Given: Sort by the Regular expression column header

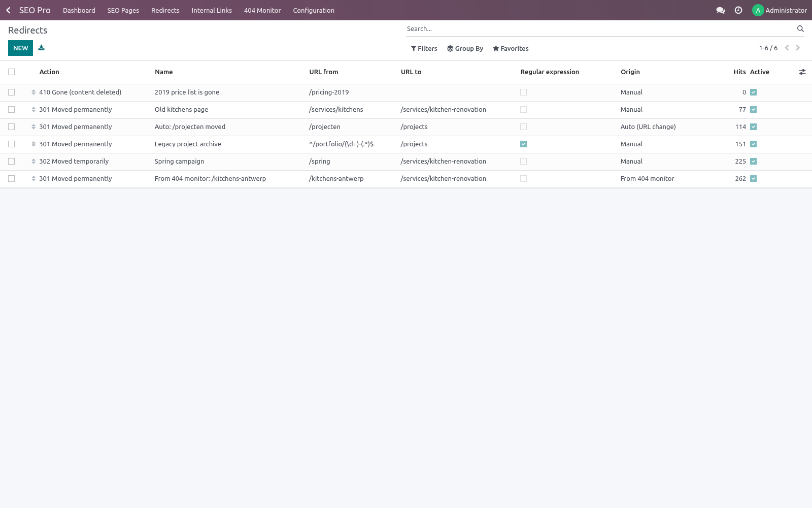Looking at the screenshot, I should [550, 72].
